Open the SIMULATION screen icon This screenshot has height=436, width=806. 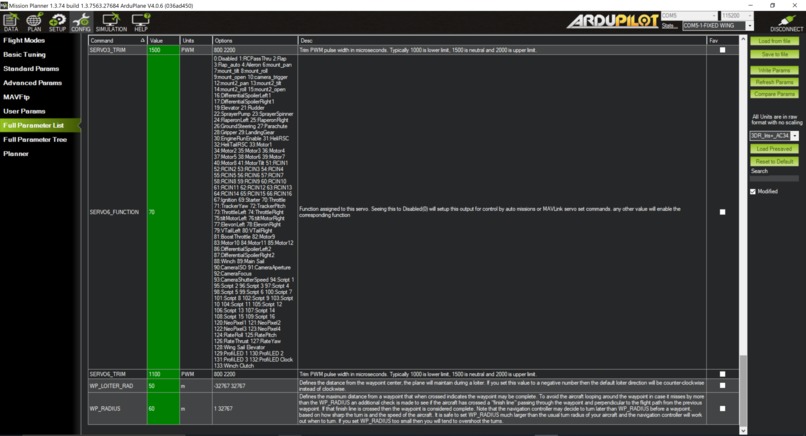tap(111, 22)
